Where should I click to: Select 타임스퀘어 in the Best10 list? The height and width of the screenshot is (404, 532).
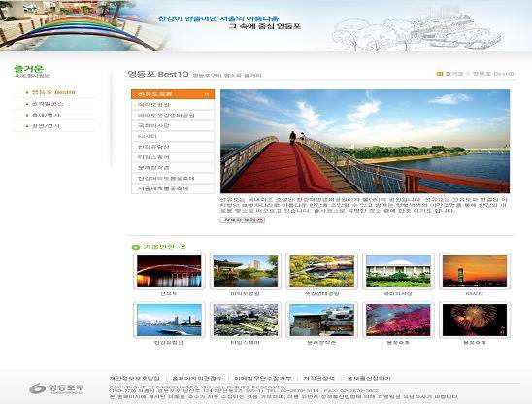173,157
